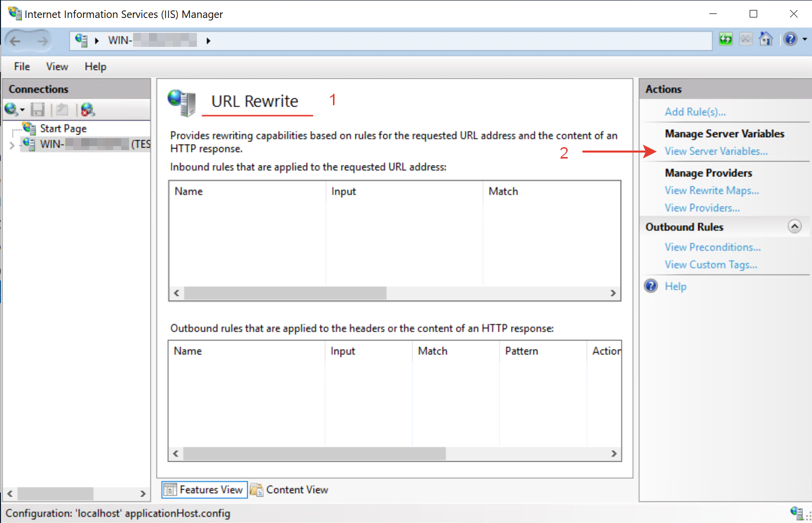Click Add Rule(s)... in the Actions pane
The width and height of the screenshot is (812, 523).
(695, 112)
